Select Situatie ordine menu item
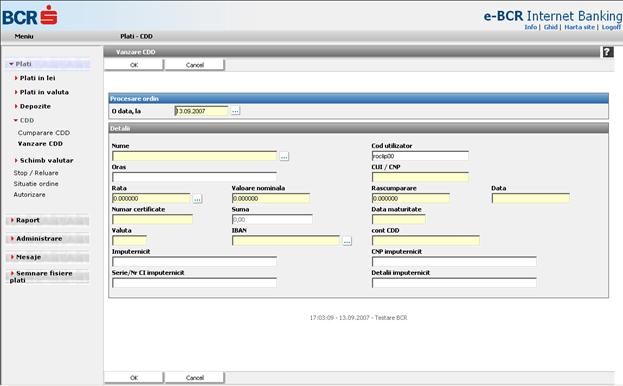 (36, 184)
